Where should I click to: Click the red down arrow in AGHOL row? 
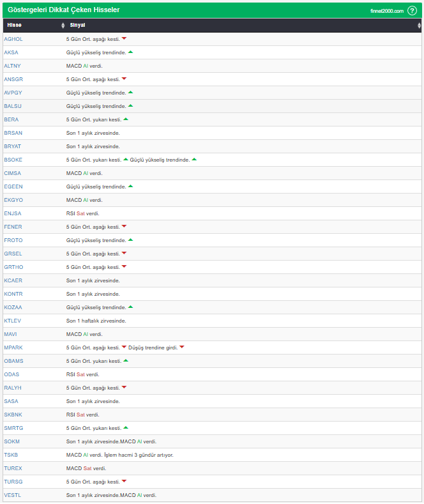tap(124, 38)
